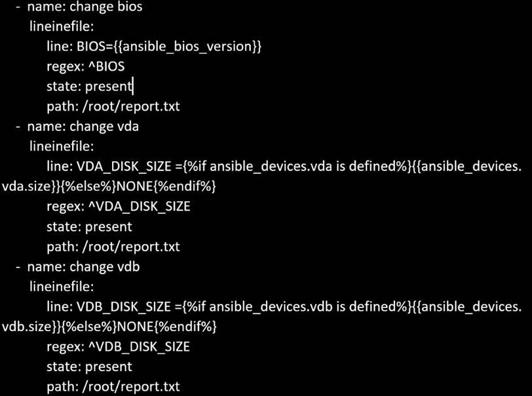The image size is (532, 396).
Task: Click 'name: change vdb' line
Action: pyautogui.click(x=83, y=267)
